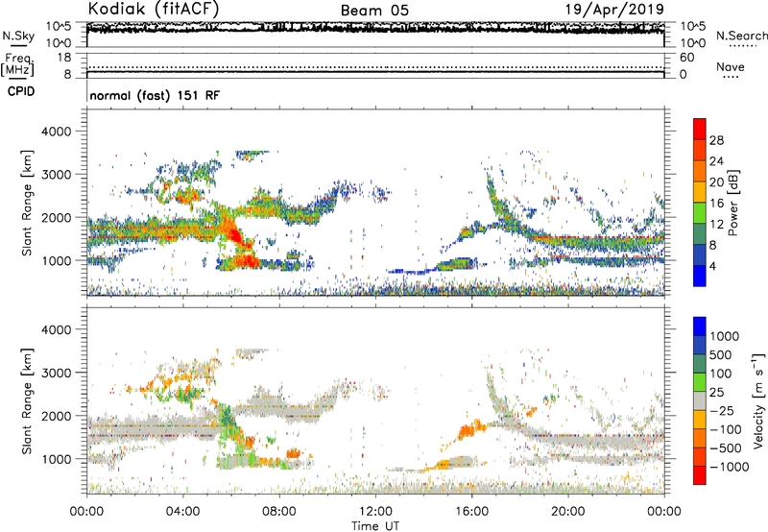Click the "Power [dB]" colorbar title

732,203
